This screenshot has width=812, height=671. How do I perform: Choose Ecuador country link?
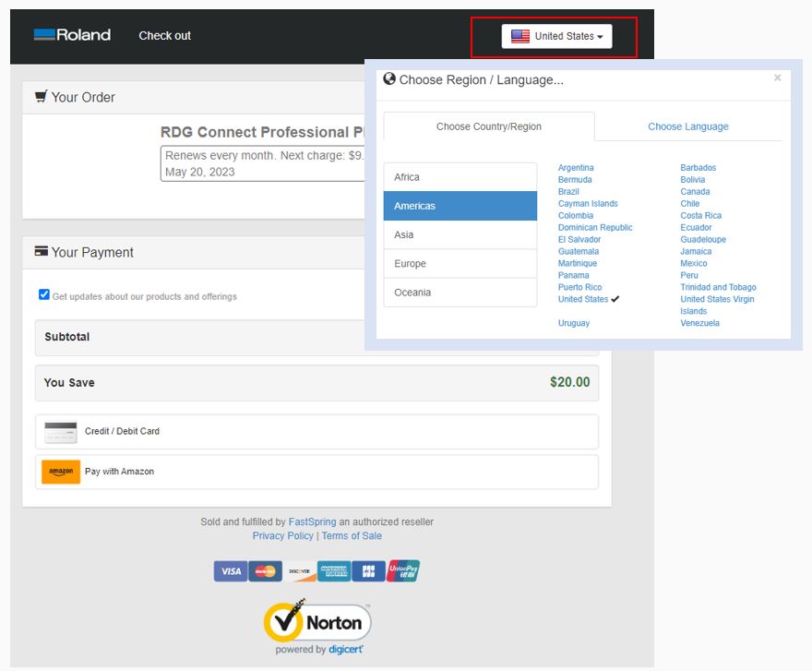click(x=696, y=227)
